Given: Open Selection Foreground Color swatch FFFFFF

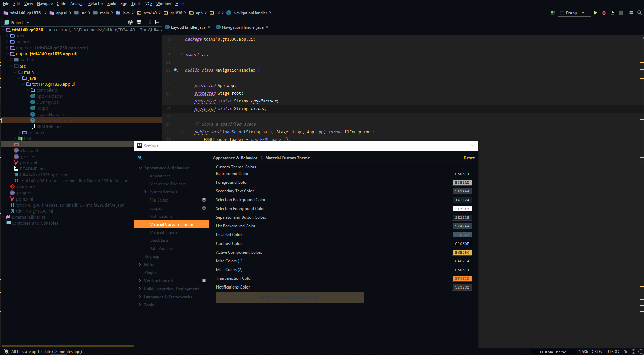Looking at the screenshot, I should pyautogui.click(x=462, y=209).
